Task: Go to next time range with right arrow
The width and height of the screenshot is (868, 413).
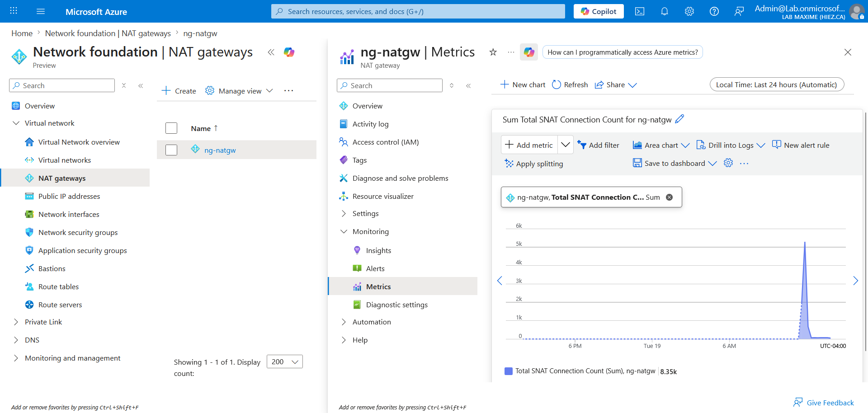Action: (855, 281)
